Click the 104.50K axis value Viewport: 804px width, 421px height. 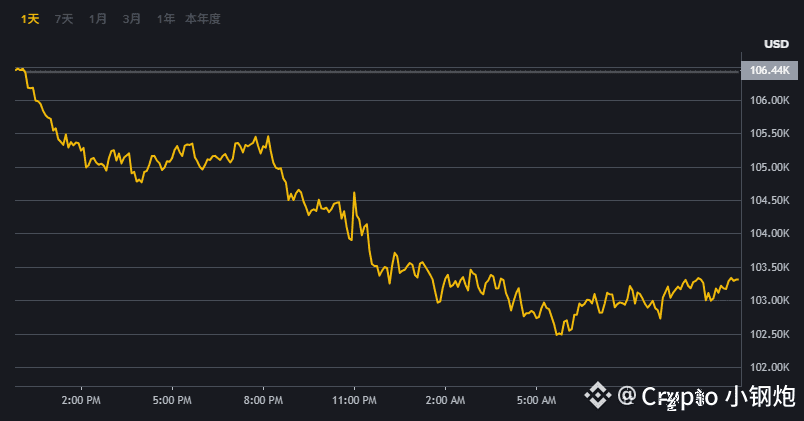click(770, 200)
